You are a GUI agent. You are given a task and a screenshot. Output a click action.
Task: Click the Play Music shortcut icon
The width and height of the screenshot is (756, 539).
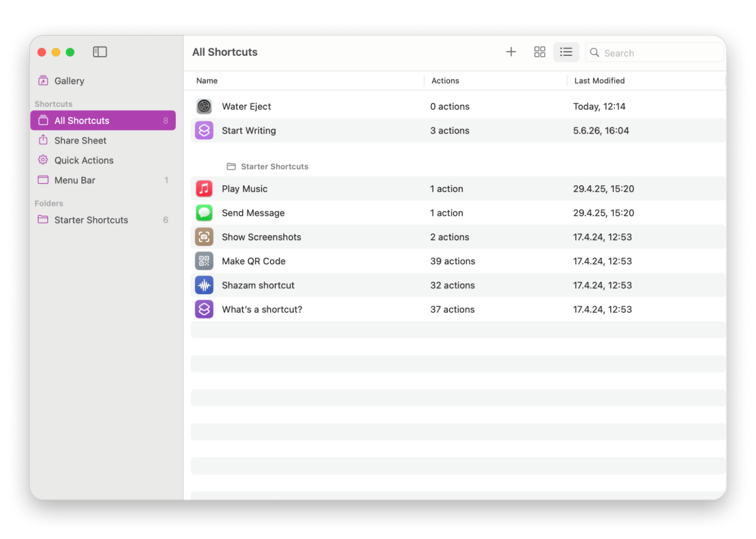tap(204, 189)
